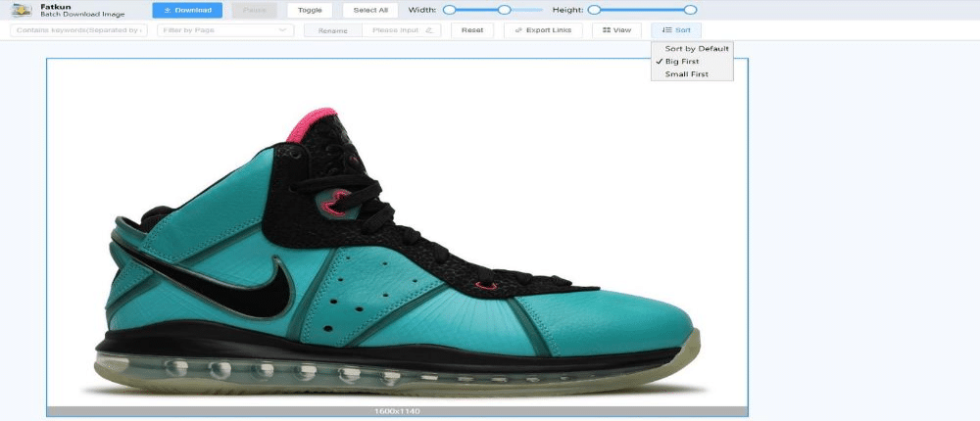The width and height of the screenshot is (980, 421).
Task: Click the greyed-out Pause button
Action: pos(255,10)
